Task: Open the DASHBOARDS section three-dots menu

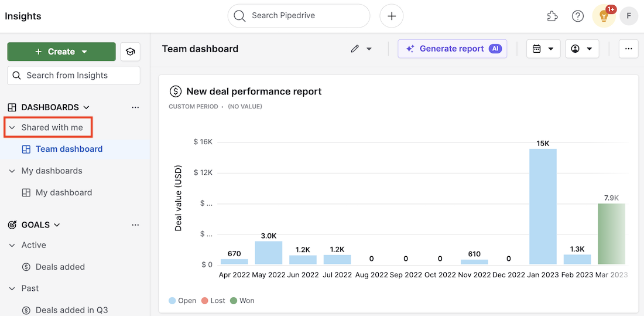Action: (x=136, y=107)
